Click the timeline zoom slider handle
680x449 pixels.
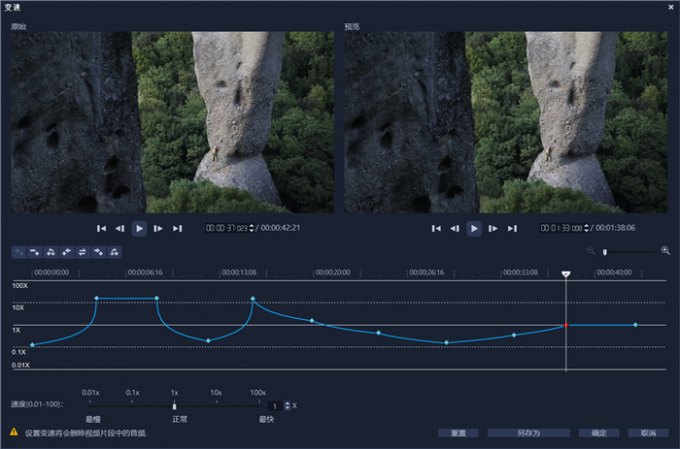tap(605, 251)
